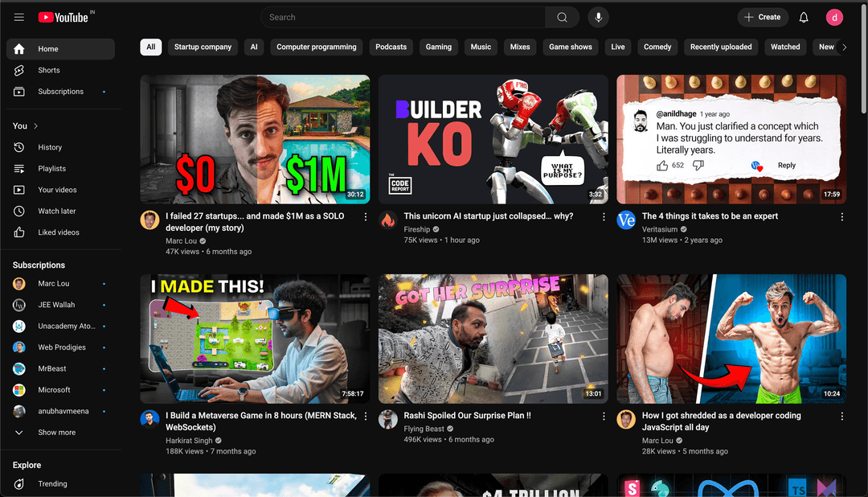Open JEE Wallah subscription channel

point(61,306)
